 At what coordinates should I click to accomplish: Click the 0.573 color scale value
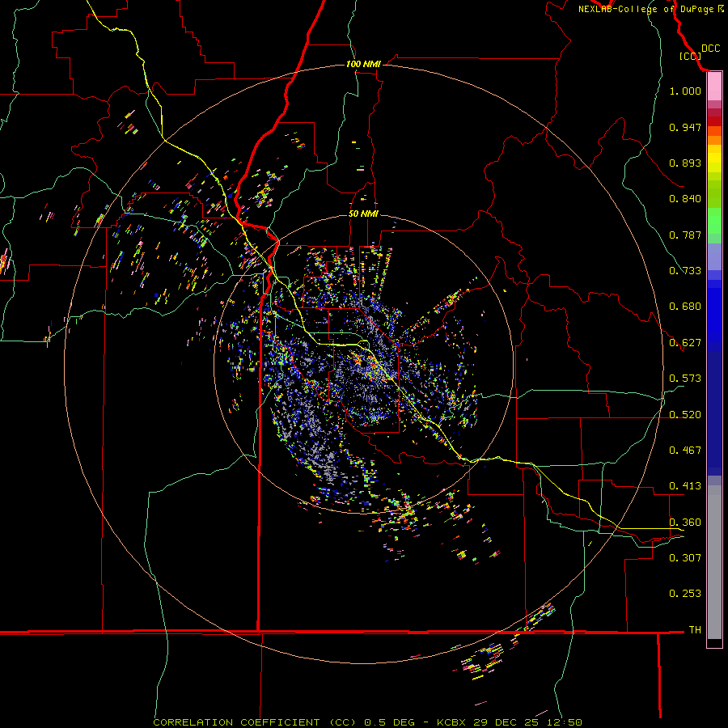(x=685, y=379)
